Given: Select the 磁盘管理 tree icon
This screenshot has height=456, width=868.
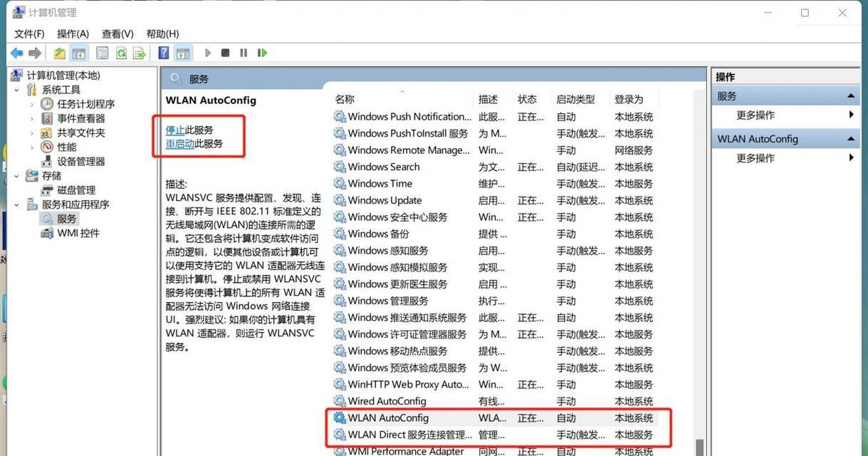Looking at the screenshot, I should [47, 190].
